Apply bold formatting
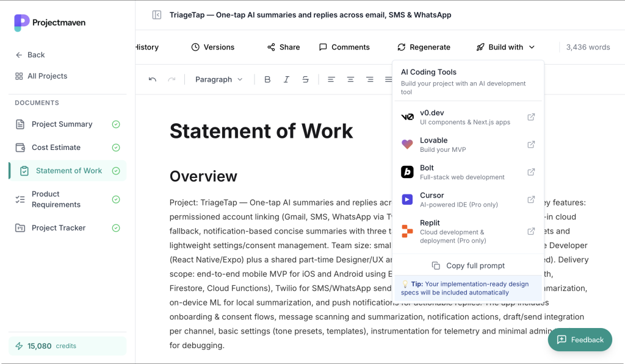 tap(267, 79)
